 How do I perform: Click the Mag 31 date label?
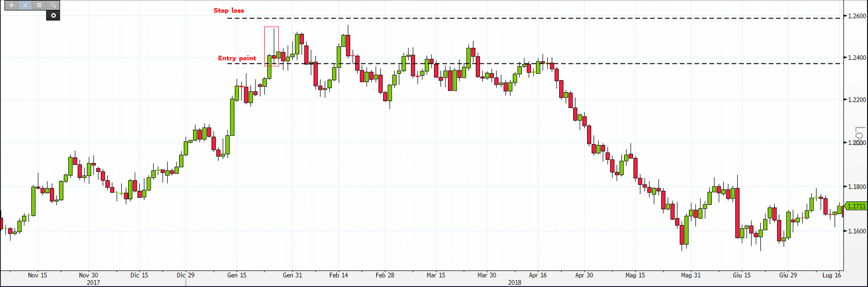coord(691,275)
